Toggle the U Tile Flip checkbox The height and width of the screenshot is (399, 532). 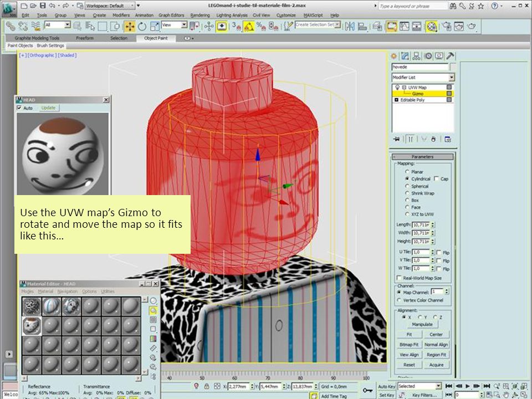[x=439, y=253]
